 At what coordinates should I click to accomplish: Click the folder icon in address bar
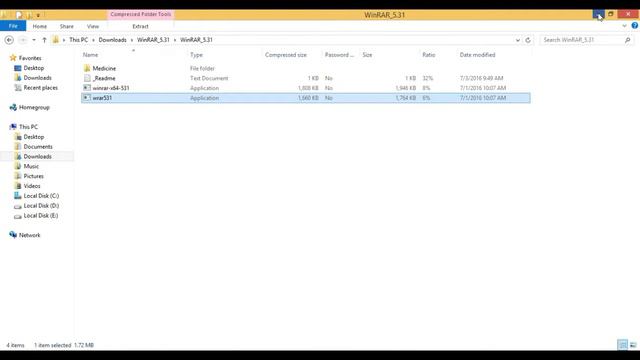click(x=56, y=40)
